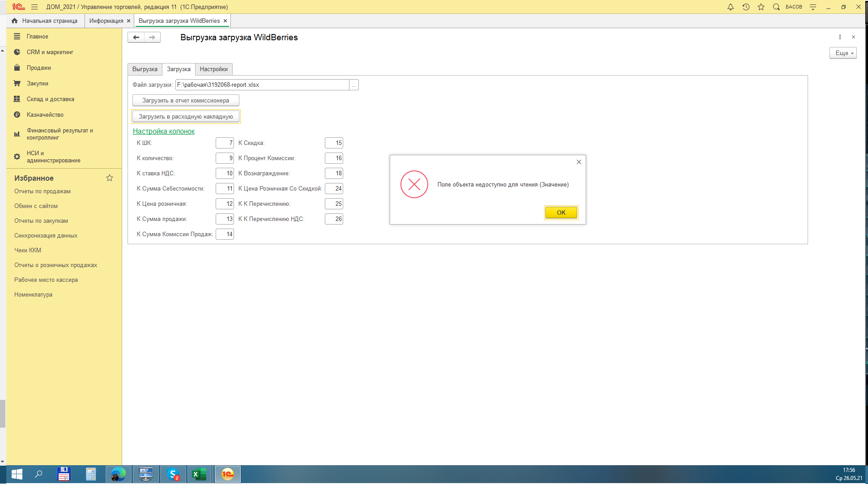Focus the К ШК column number field
The image size is (868, 484).
(x=225, y=143)
